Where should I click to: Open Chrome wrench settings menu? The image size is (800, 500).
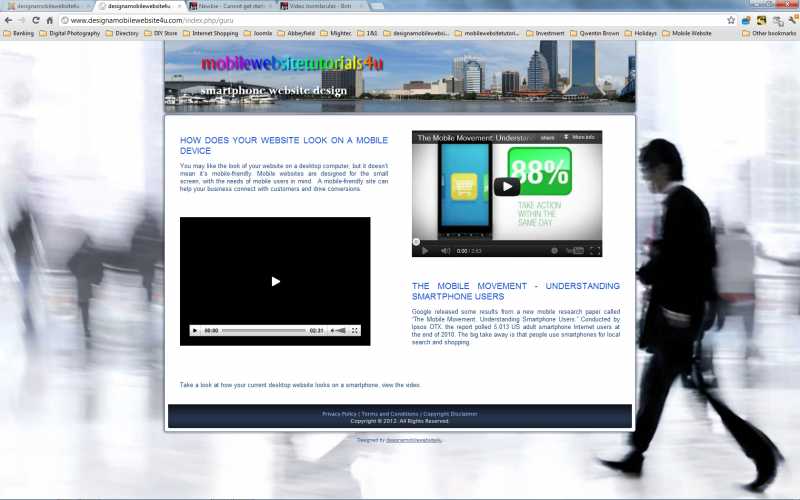(792, 20)
